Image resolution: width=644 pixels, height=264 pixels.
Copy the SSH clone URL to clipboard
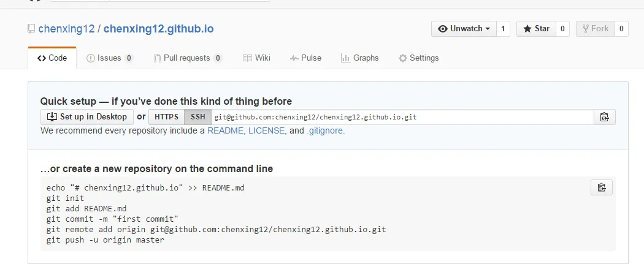[604, 117]
